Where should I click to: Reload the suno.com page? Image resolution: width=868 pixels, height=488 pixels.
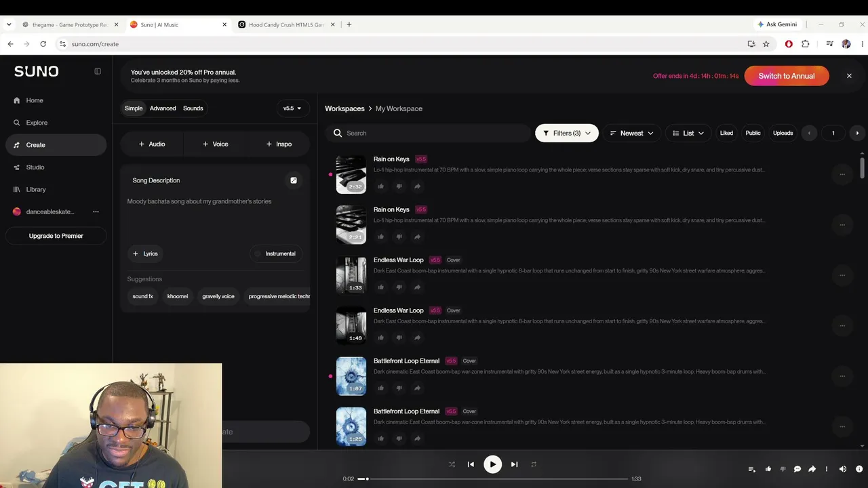(43, 44)
